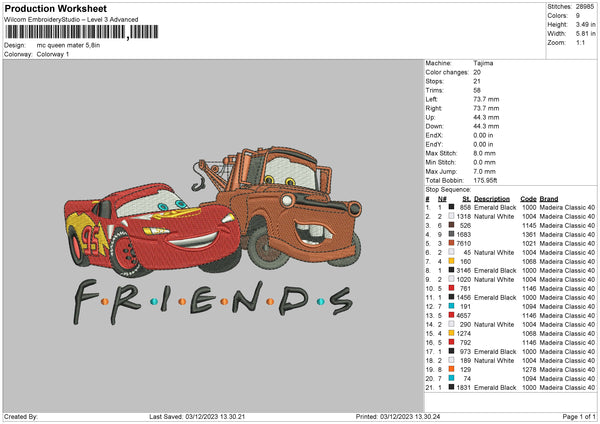Click 'Emerald Black' in the 3146-stitch row
Image resolution: width=600 pixels, height=424 pixels.
[495, 271]
